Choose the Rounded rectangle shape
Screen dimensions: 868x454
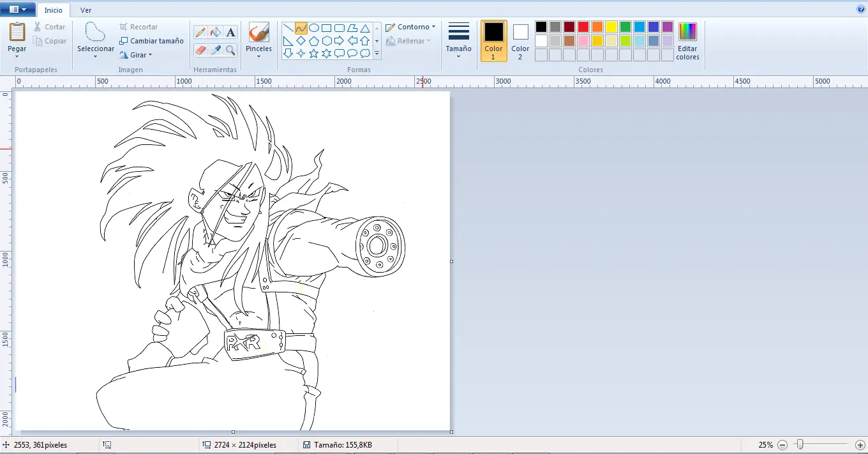click(340, 28)
